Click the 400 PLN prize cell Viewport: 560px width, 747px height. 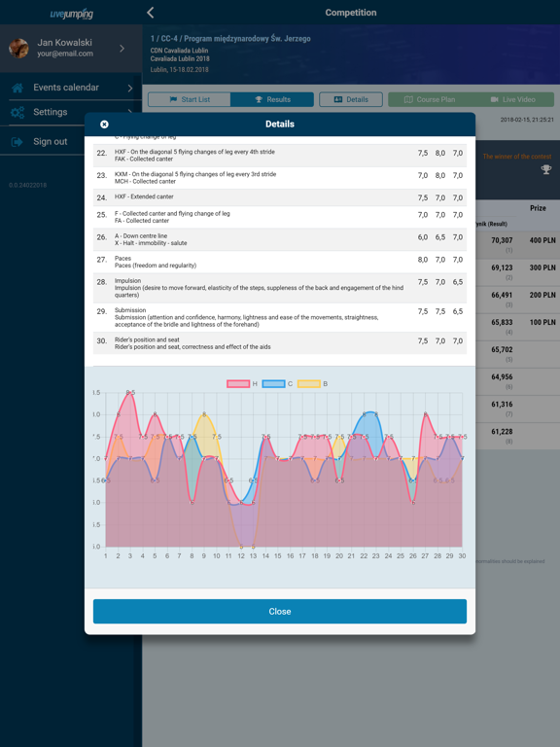[x=542, y=240]
